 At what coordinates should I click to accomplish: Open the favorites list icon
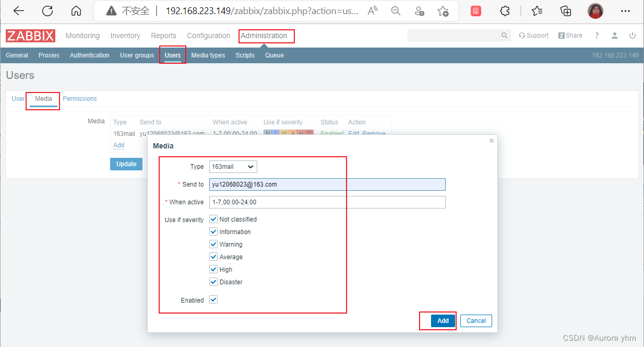click(x=537, y=11)
